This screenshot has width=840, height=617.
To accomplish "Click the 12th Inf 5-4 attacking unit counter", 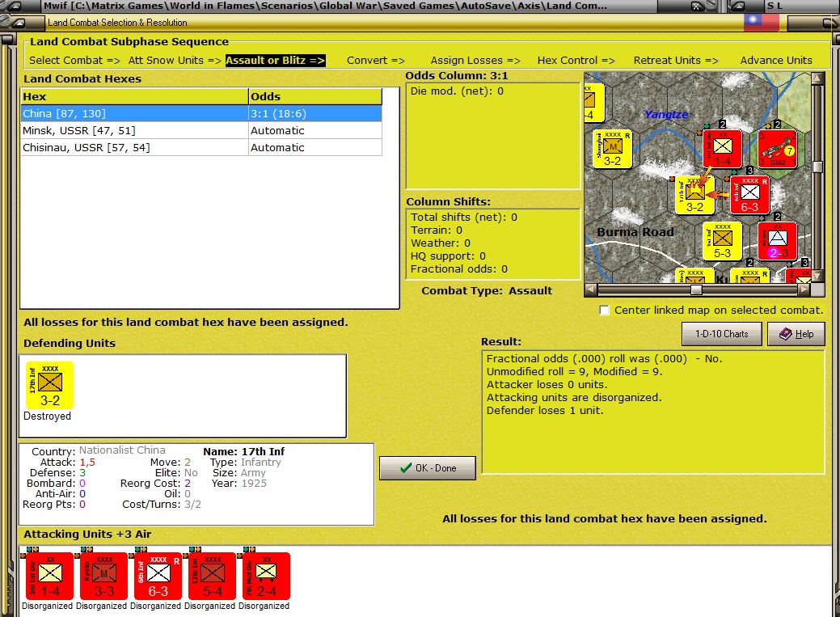I will pos(212,577).
